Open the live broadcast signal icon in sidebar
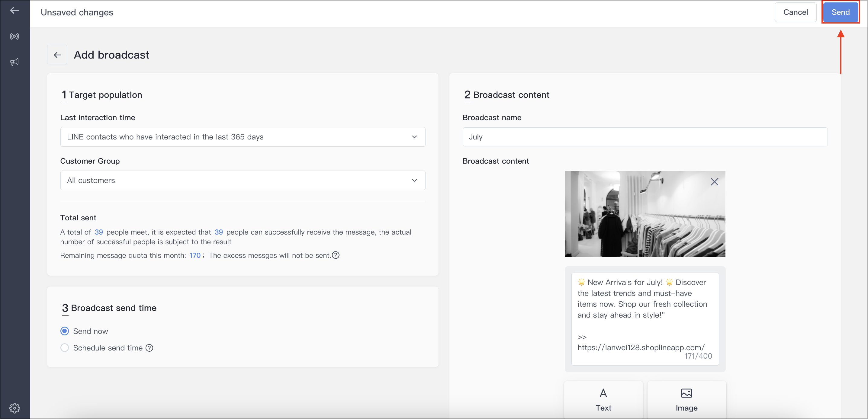Viewport: 868px width, 419px height. tap(14, 37)
